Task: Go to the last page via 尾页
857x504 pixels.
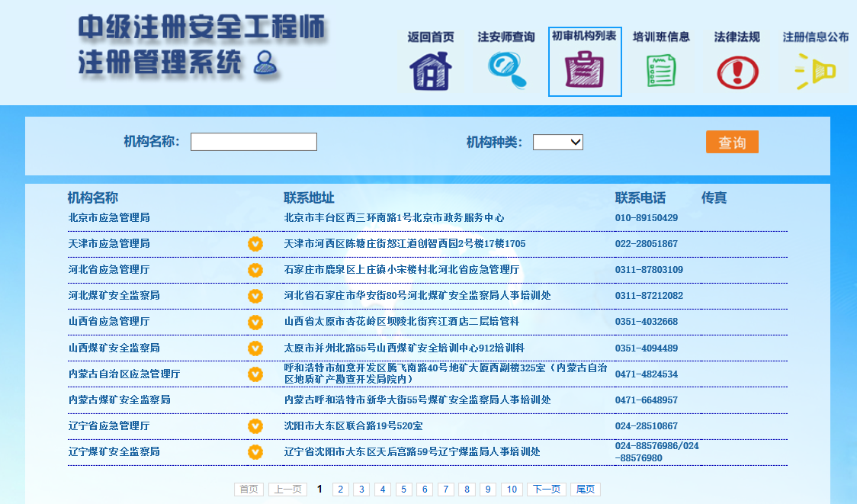Action: 586,490
